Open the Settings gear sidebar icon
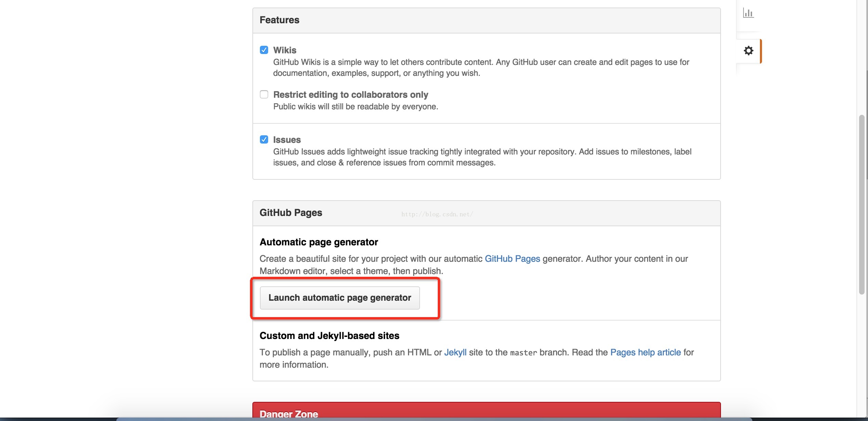The width and height of the screenshot is (868, 421). 749,51
